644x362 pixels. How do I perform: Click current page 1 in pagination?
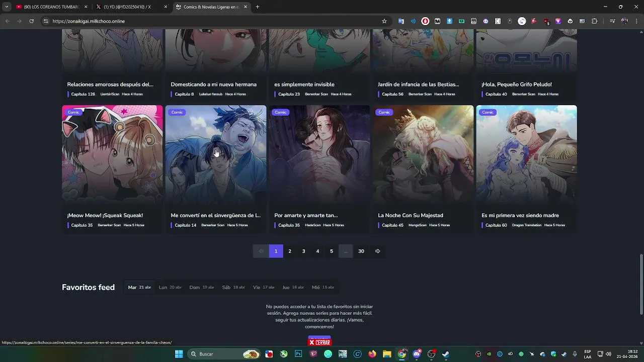[276, 251]
